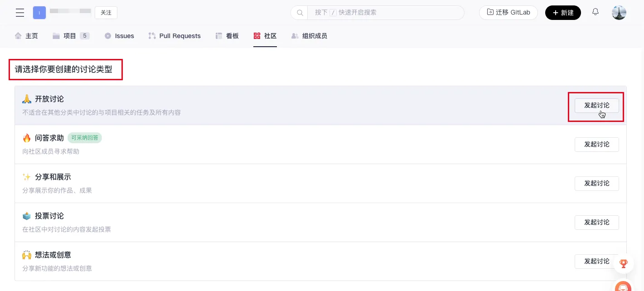Open the notifications bell
The image size is (644, 291).
coord(596,12)
